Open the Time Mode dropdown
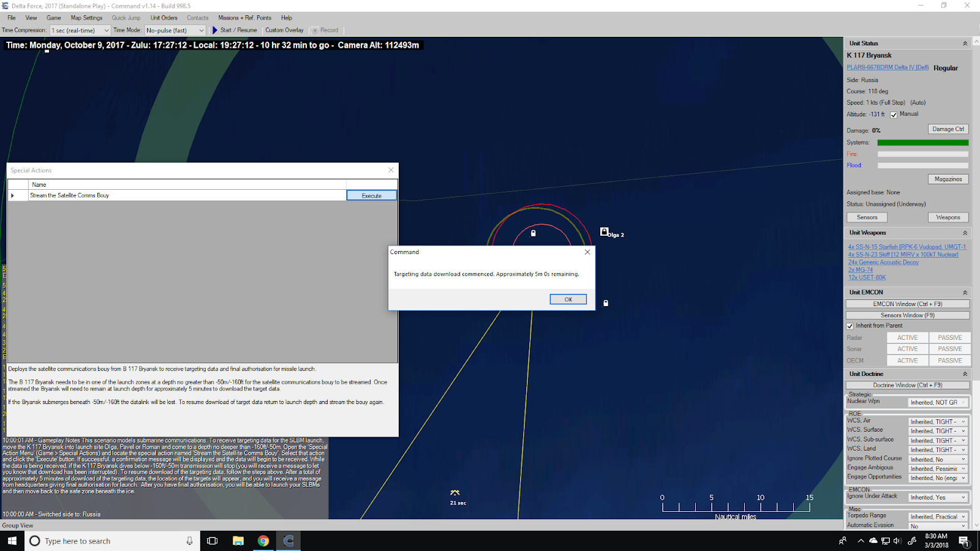The height and width of the screenshot is (551, 980). point(175,30)
